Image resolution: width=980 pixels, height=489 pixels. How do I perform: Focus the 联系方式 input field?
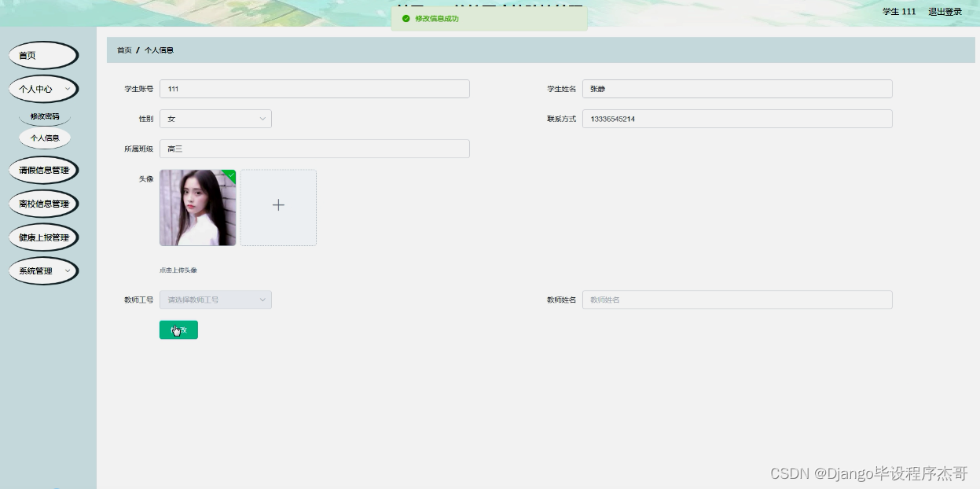[737, 119]
